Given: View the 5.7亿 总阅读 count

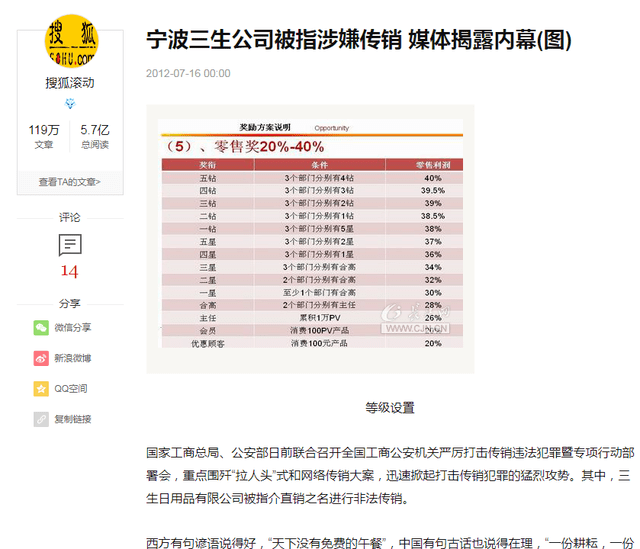Looking at the screenshot, I should 95,136.
